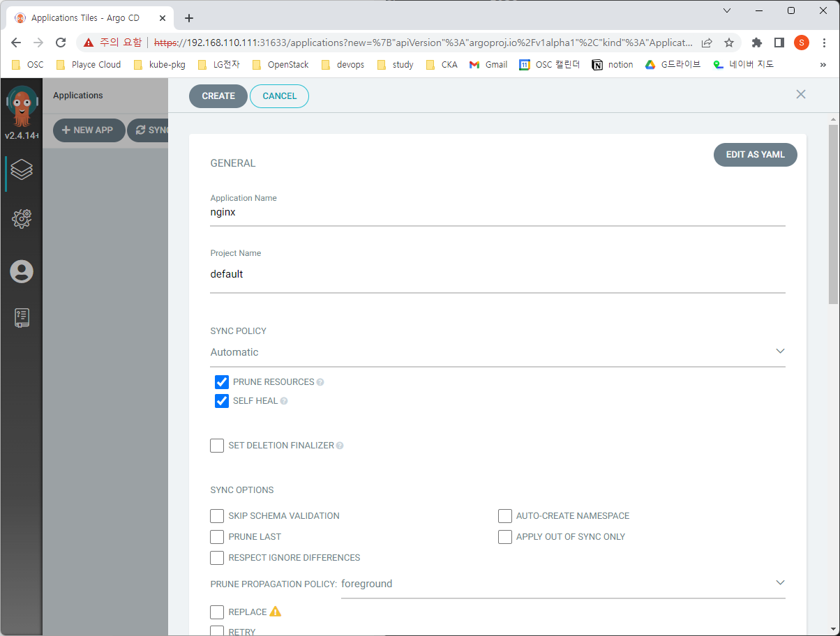840x636 pixels.
Task: Enable the Replace checkbox
Action: click(x=217, y=612)
